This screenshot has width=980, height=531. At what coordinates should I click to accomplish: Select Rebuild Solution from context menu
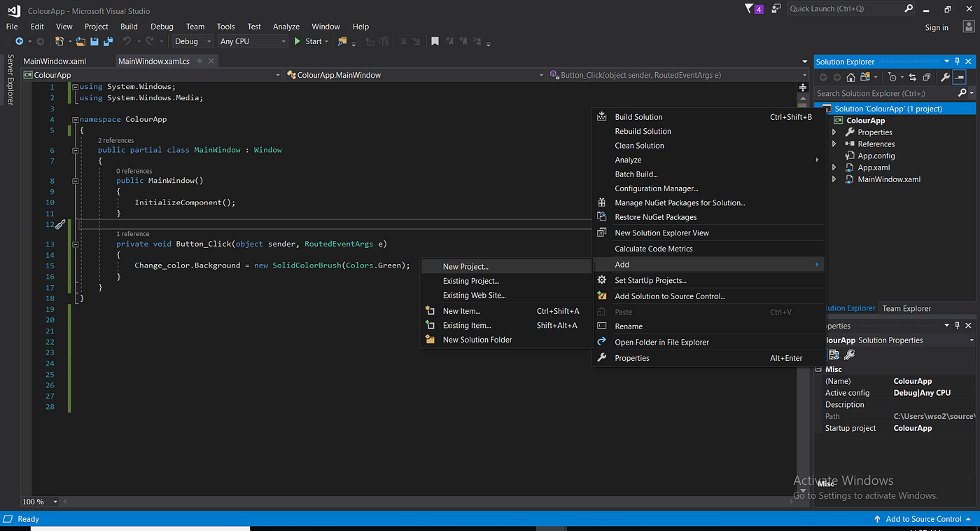tap(708, 131)
